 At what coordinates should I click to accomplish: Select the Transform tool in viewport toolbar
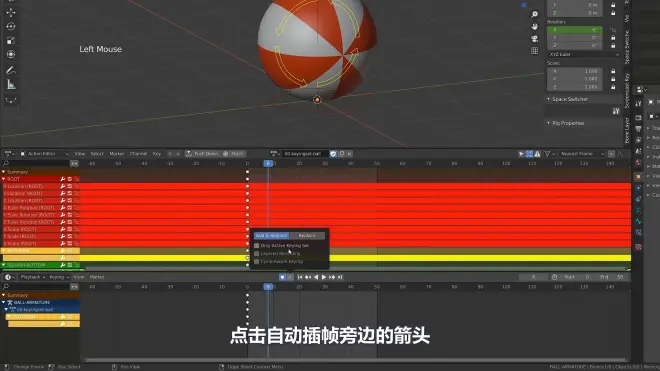(11, 55)
